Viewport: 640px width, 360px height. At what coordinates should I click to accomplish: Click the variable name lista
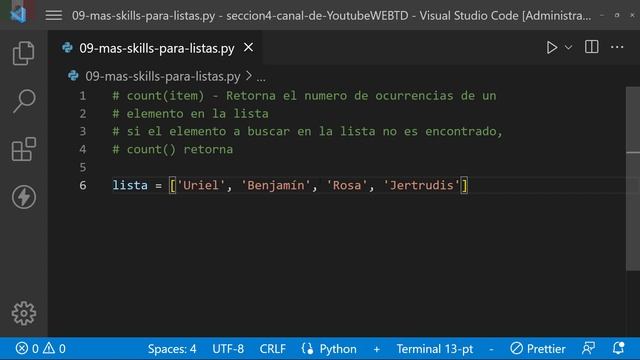[x=130, y=185]
